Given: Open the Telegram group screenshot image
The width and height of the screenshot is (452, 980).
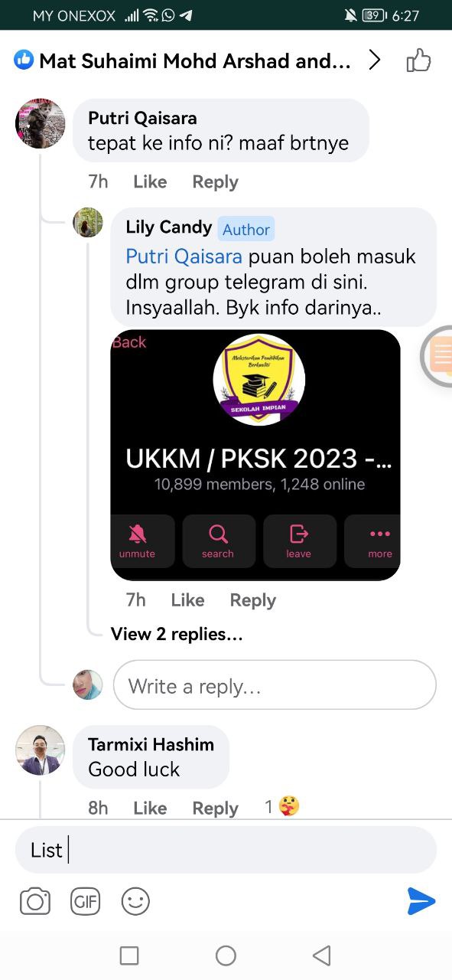Looking at the screenshot, I should click(255, 455).
